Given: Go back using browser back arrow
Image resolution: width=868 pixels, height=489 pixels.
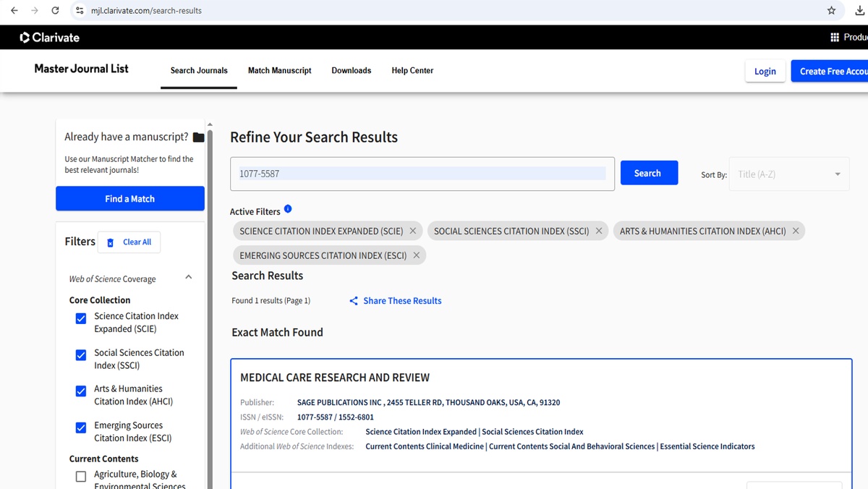Looking at the screenshot, I should tap(14, 11).
